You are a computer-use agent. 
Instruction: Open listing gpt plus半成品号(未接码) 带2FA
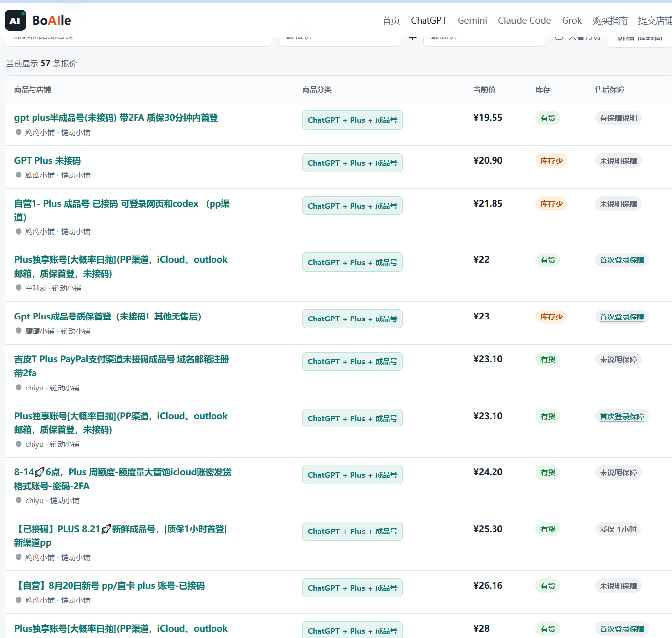point(116,118)
